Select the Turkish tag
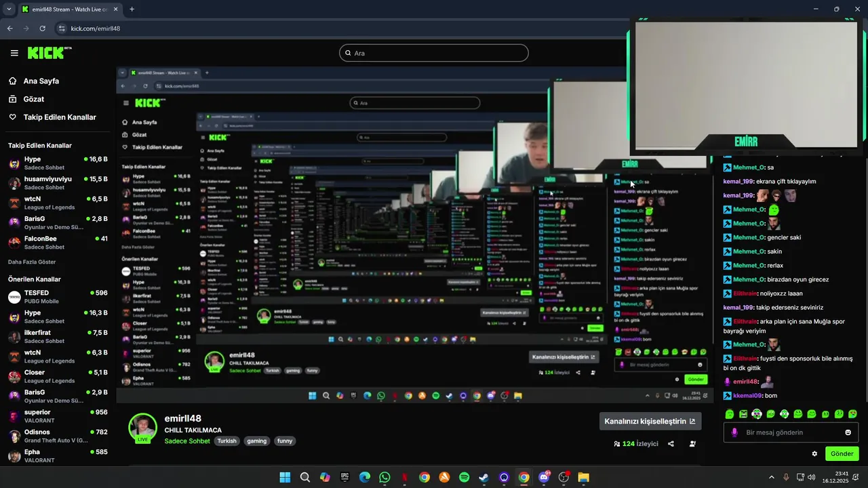Image resolution: width=868 pixels, height=488 pixels. 226,441
